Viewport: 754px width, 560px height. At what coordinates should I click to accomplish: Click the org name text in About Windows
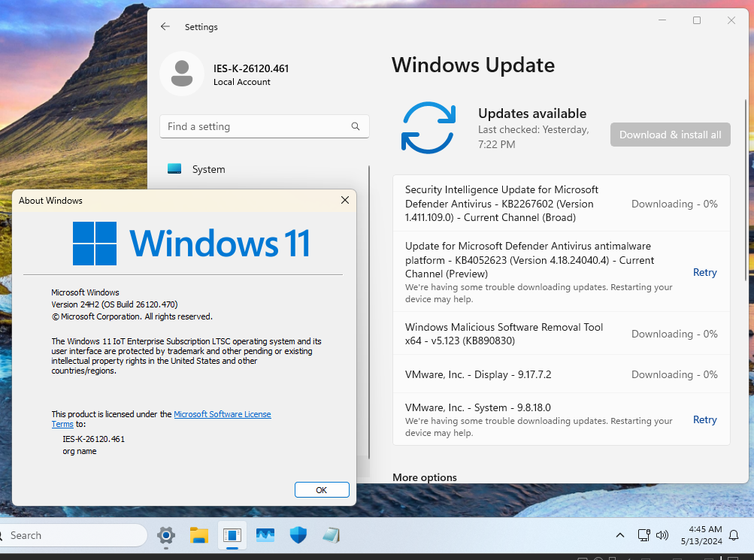[80, 451]
